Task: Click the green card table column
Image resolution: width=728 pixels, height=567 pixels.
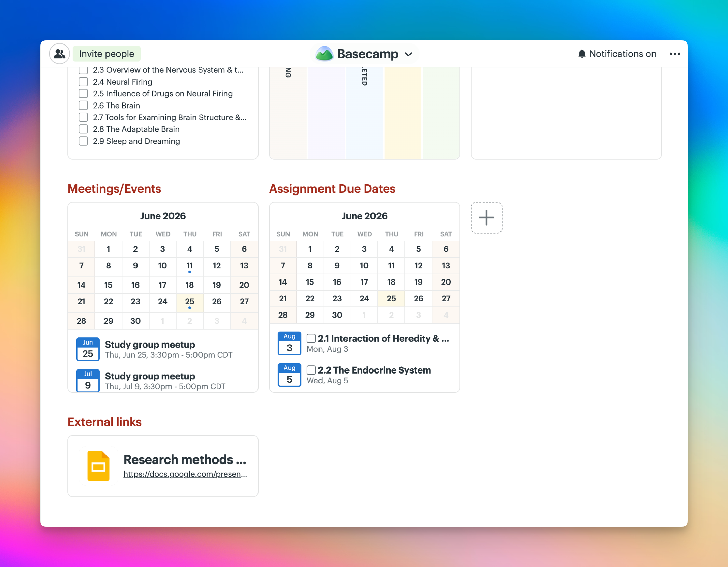Action: click(x=441, y=113)
